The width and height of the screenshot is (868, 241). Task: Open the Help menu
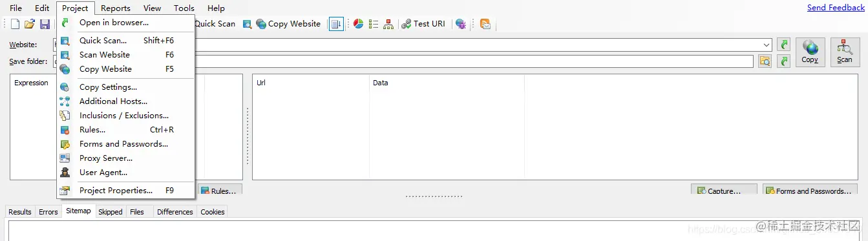click(217, 8)
